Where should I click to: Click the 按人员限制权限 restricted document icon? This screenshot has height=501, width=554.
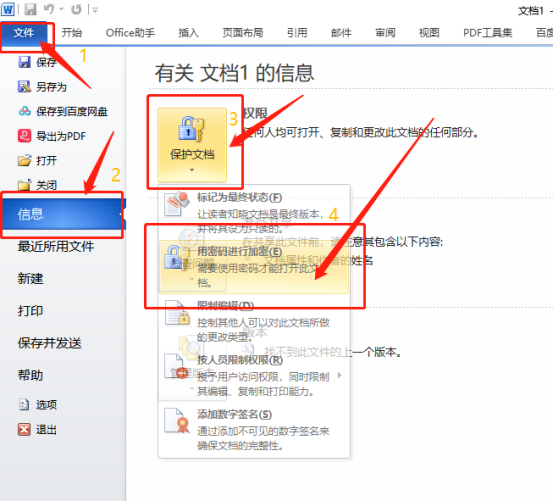tap(176, 366)
